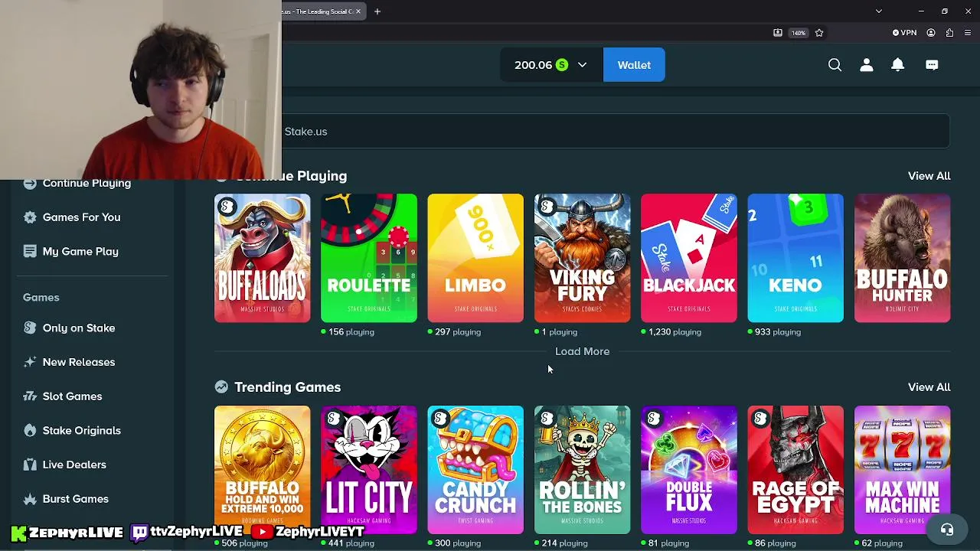Play the Candy Crunch game

tap(475, 470)
